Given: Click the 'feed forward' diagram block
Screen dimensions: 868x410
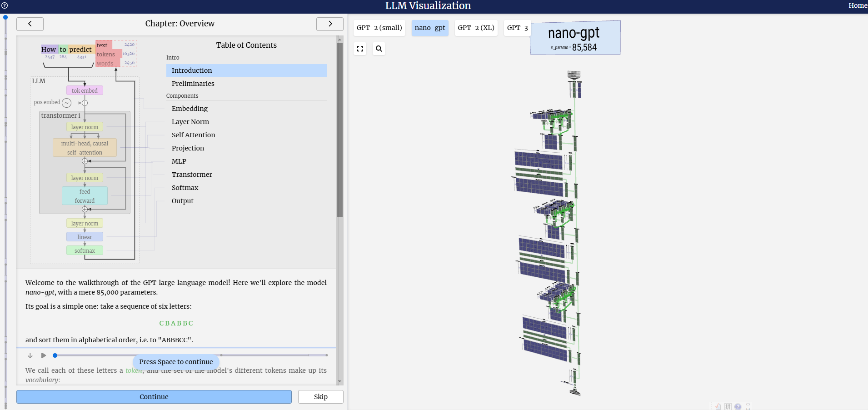Looking at the screenshot, I should pos(85,196).
